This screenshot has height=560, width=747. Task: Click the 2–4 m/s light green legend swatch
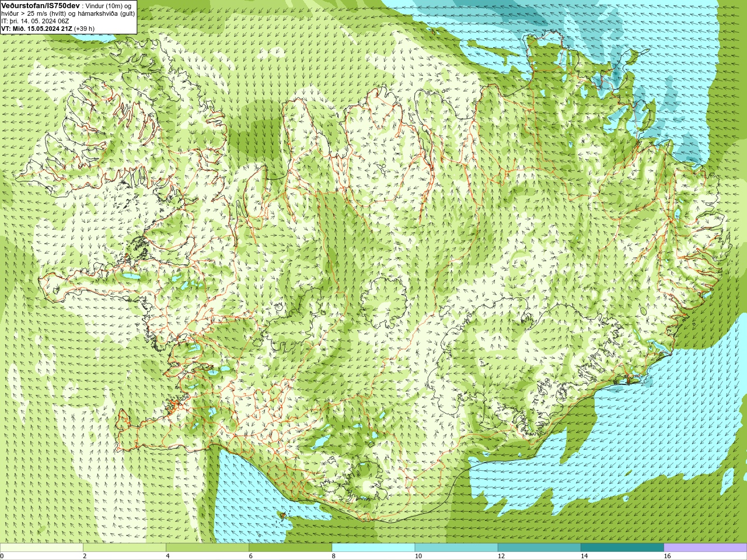[x=124, y=548]
